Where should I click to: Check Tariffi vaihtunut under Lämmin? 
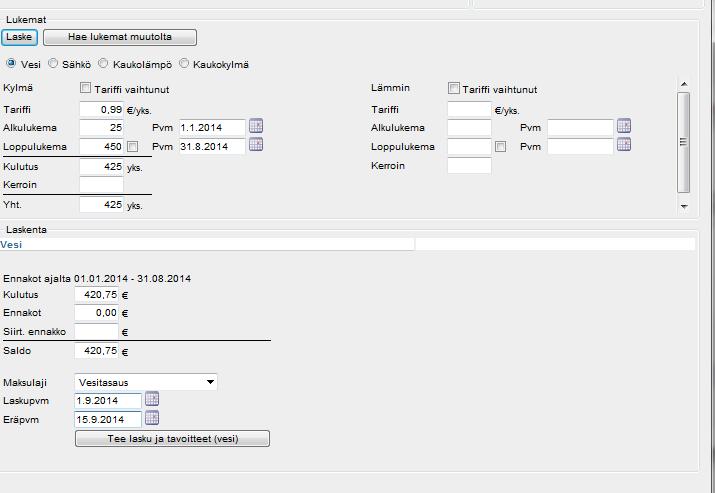(453, 88)
